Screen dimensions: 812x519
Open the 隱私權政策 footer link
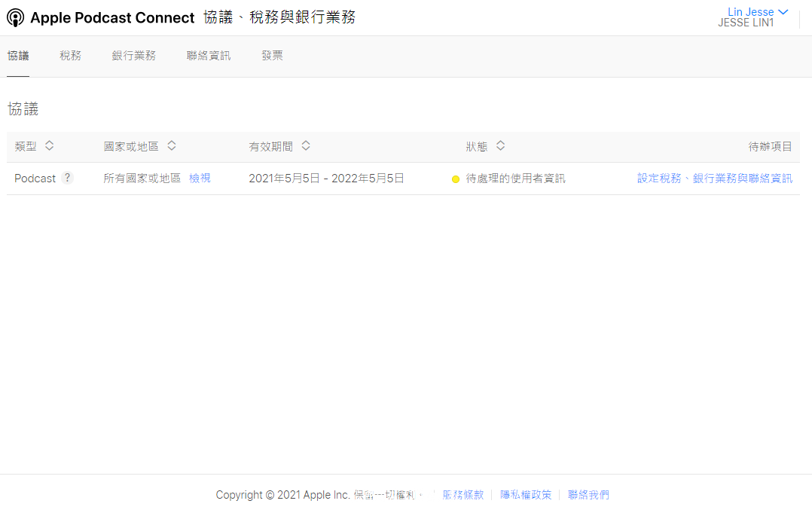[526, 495]
